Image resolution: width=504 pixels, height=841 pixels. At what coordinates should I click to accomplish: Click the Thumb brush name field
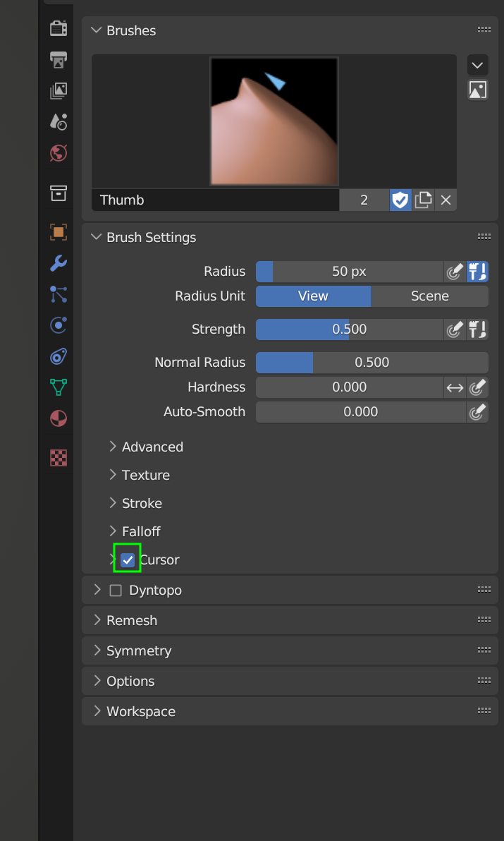pos(215,200)
